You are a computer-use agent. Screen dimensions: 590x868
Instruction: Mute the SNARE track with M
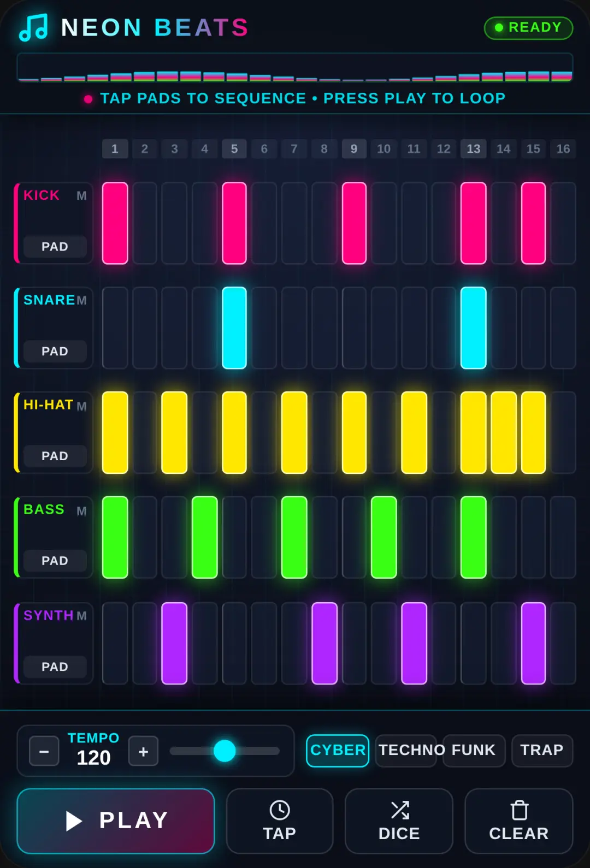click(x=81, y=300)
